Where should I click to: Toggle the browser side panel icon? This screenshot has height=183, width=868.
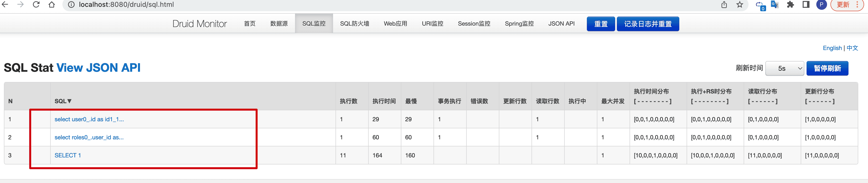click(806, 5)
